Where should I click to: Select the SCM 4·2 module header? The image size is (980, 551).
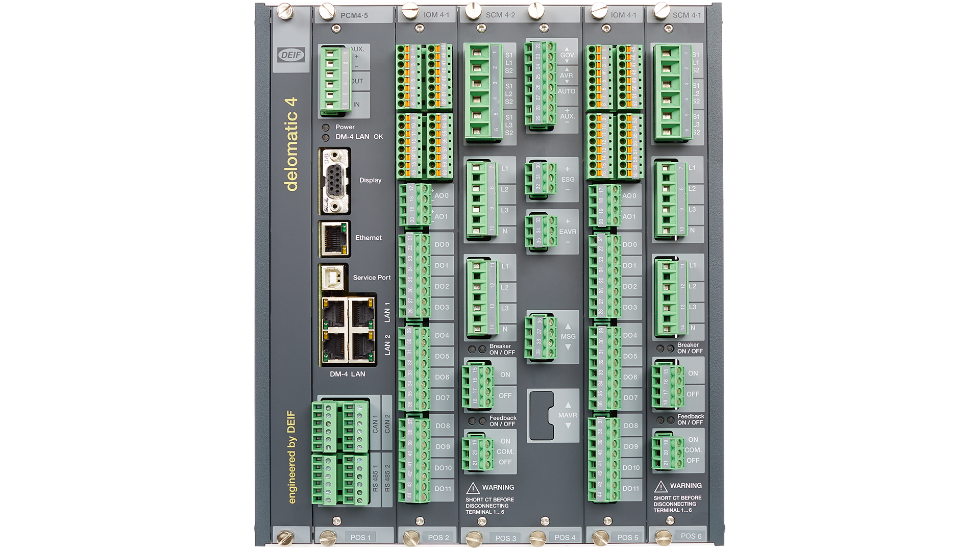[x=500, y=15]
